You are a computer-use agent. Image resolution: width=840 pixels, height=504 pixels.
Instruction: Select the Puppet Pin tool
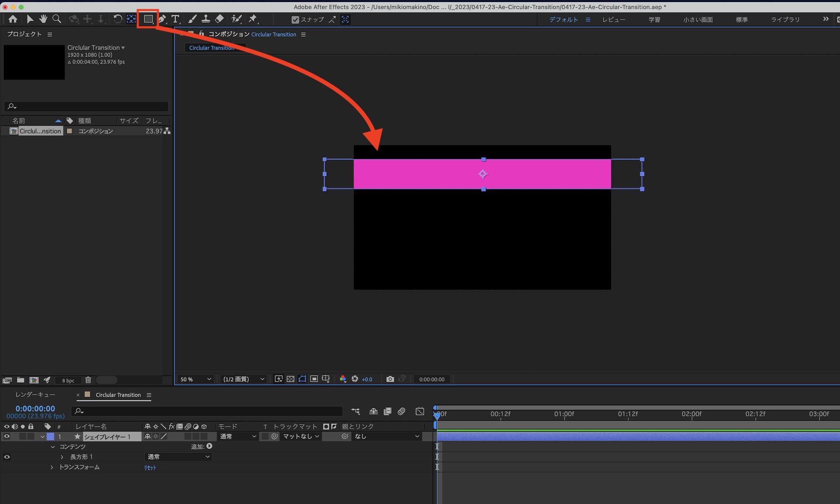tap(252, 19)
